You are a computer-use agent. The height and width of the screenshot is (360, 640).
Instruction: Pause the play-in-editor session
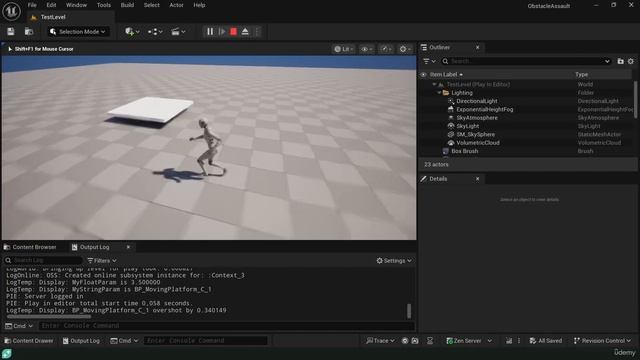210,31
